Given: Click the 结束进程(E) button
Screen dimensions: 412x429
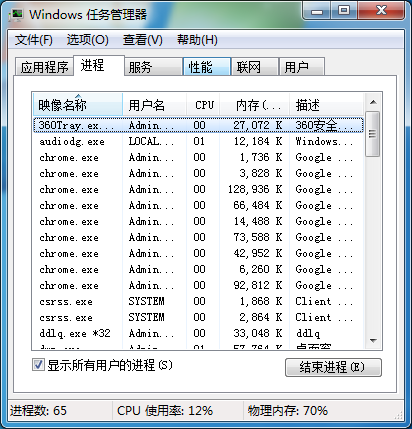Looking at the screenshot, I should [333, 367].
